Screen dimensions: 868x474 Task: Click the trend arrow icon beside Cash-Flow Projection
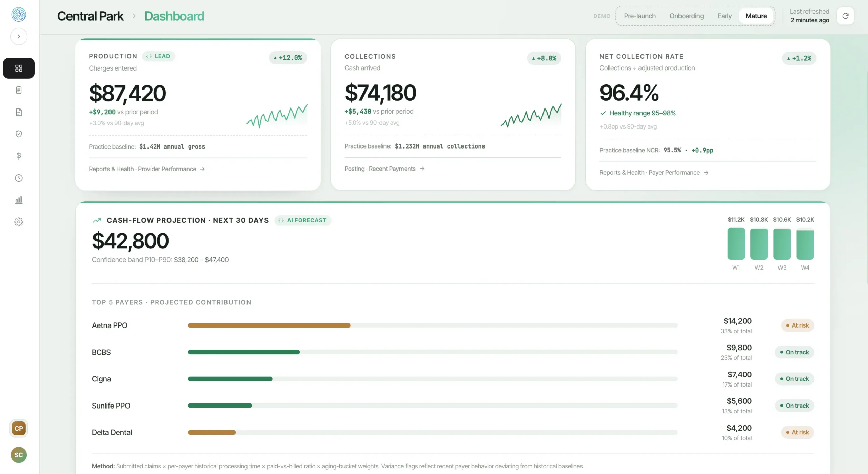(x=97, y=220)
